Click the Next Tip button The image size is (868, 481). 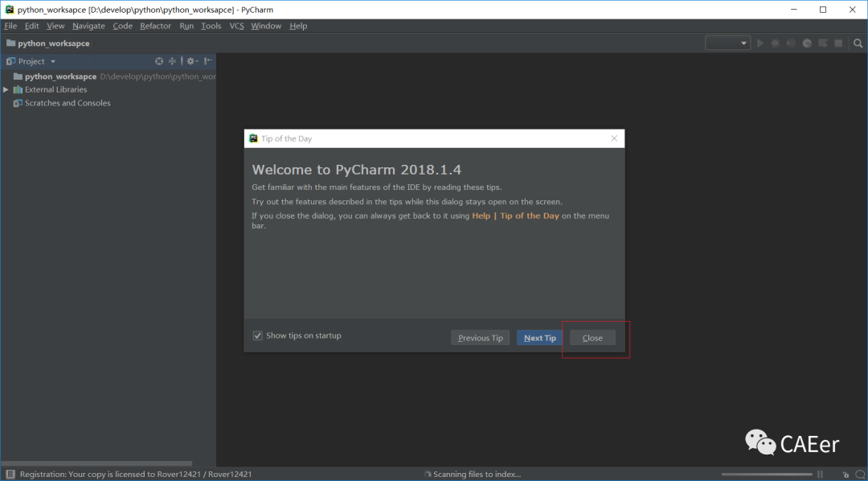(540, 338)
